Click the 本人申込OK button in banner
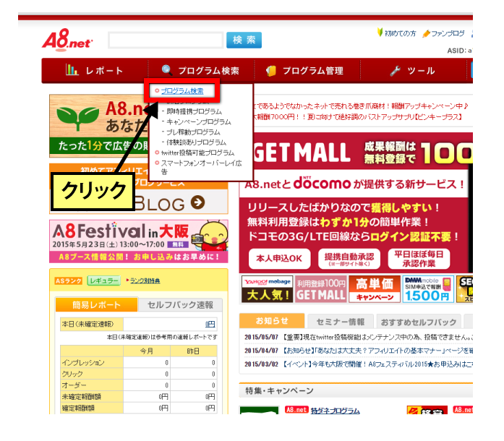 tap(279, 258)
